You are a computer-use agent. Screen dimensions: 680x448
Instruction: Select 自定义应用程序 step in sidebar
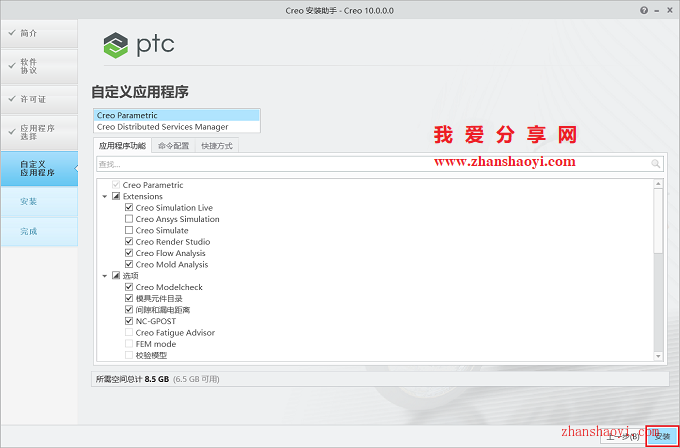point(39,169)
